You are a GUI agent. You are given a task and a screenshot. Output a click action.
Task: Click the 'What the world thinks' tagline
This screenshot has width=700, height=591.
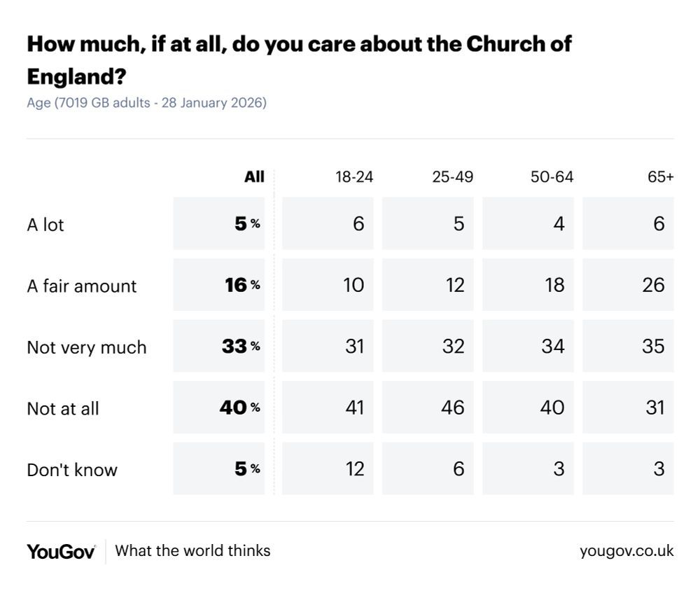tap(192, 551)
